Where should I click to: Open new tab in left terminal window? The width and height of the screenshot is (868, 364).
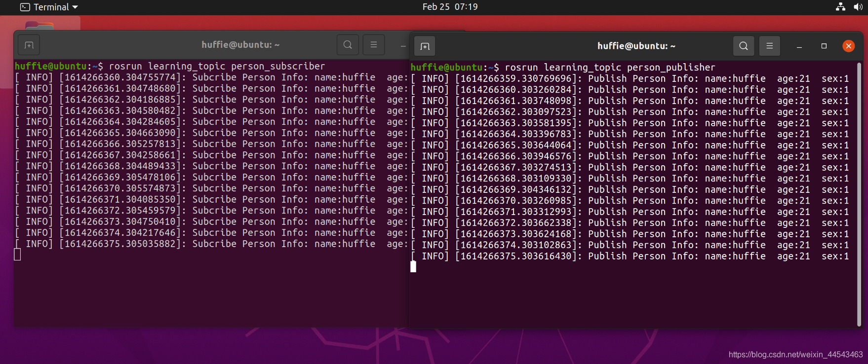click(x=29, y=45)
